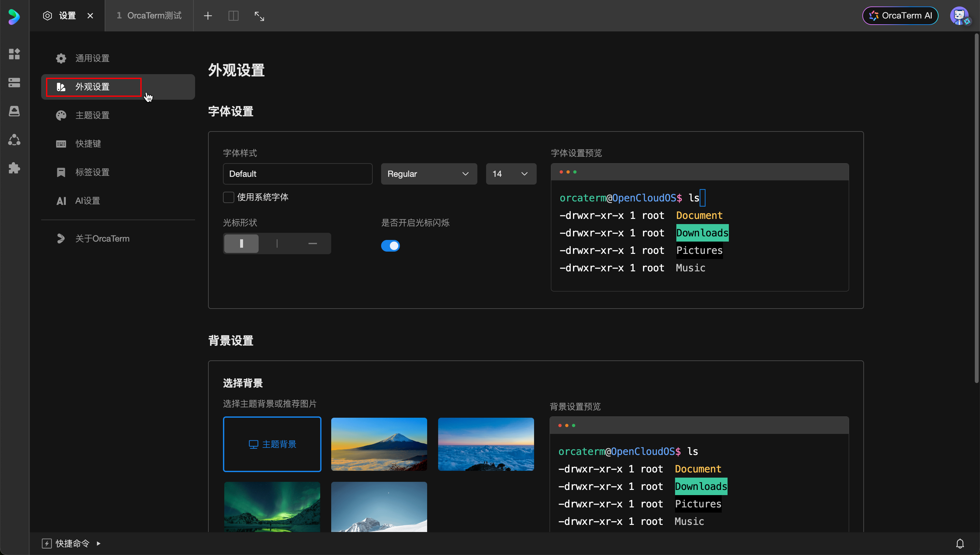The image size is (980, 555).
Task: Select 主题背景 background option
Action: (x=272, y=444)
